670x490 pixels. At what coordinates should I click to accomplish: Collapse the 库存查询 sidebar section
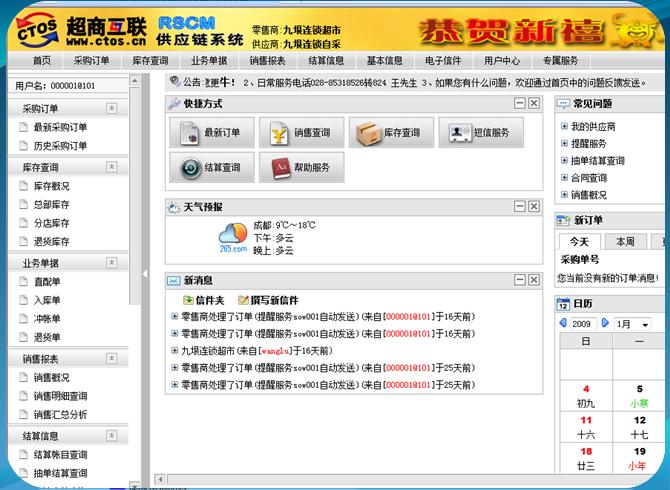pyautogui.click(x=111, y=167)
